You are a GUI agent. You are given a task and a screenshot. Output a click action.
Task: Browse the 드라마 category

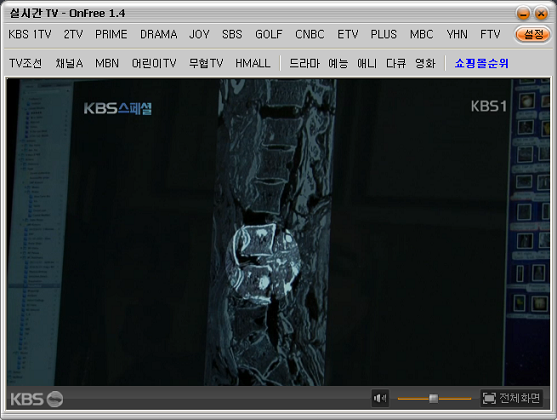(x=304, y=63)
